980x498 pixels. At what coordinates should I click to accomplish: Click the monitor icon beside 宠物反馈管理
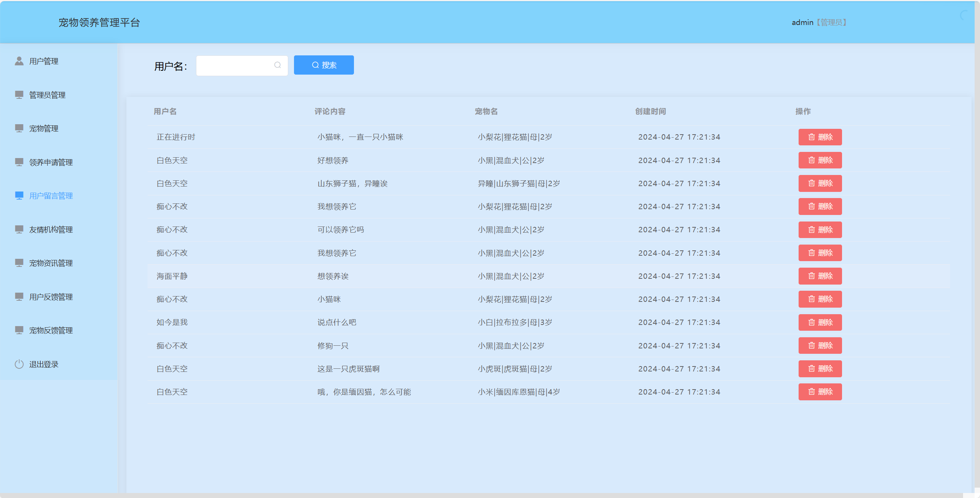point(19,330)
